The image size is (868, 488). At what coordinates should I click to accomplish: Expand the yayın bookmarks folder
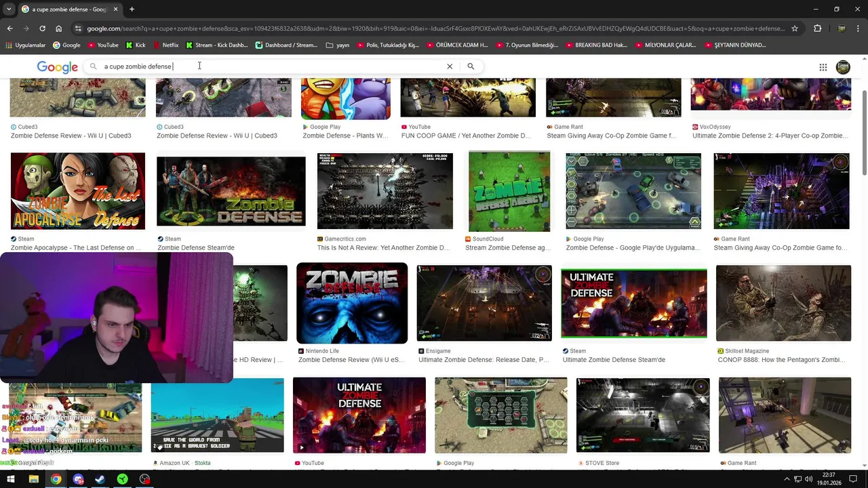(338, 45)
